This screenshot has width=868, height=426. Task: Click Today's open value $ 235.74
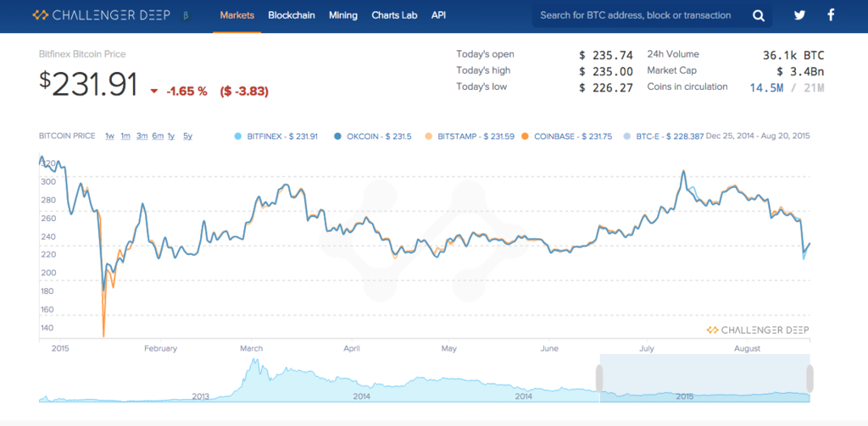[x=606, y=55]
